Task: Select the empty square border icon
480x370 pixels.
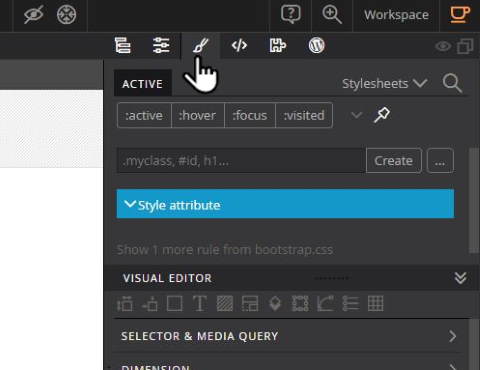Action: click(175, 304)
